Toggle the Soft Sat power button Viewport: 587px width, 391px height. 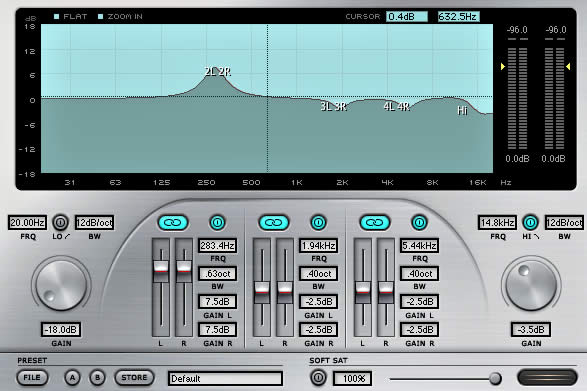pyautogui.click(x=318, y=378)
